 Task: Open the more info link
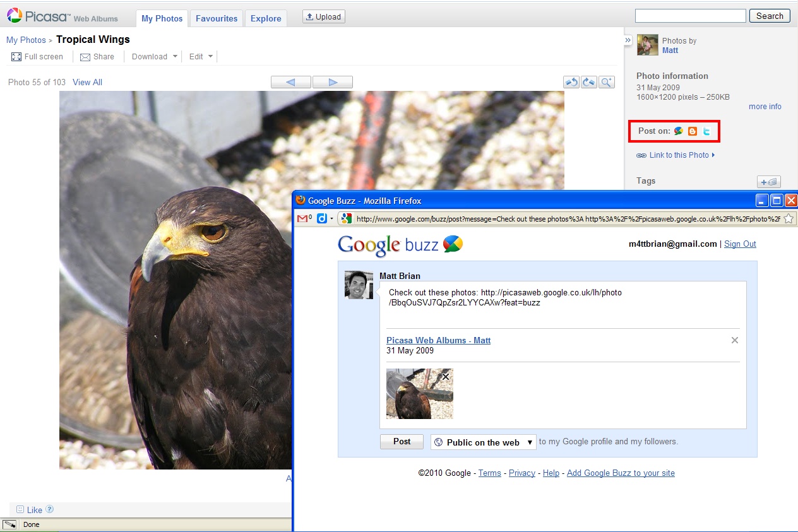pos(765,107)
